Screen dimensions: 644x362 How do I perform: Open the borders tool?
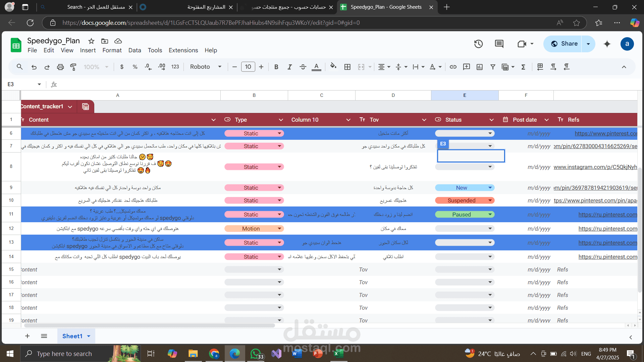pyautogui.click(x=347, y=67)
